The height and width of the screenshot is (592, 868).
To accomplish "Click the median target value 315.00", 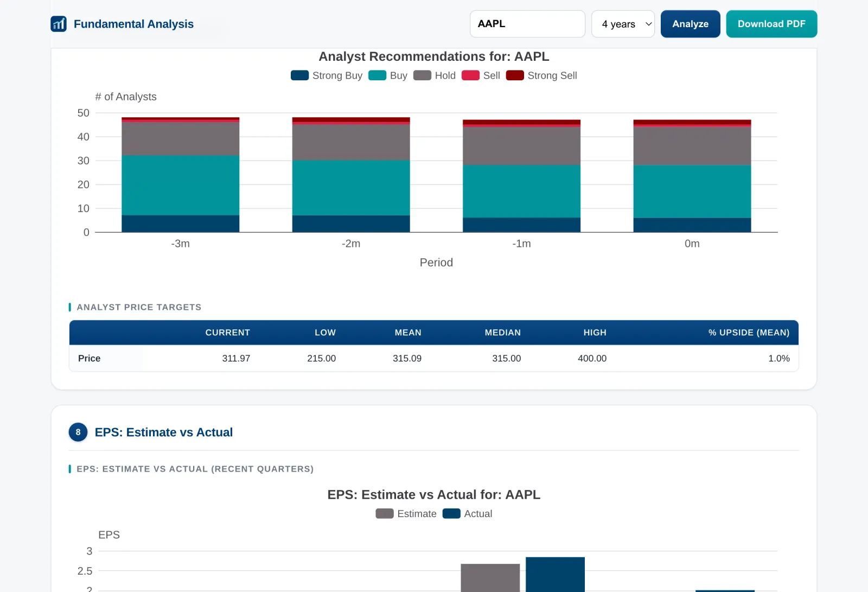I will click(x=506, y=358).
